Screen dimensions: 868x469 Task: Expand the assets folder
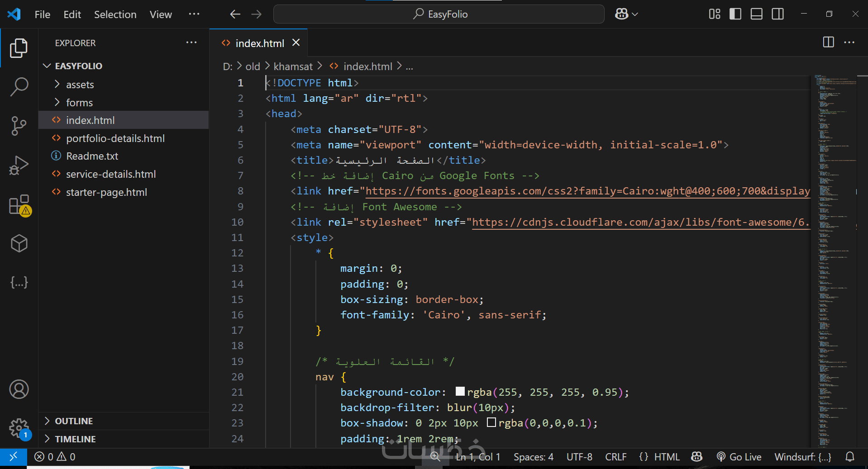tap(80, 85)
